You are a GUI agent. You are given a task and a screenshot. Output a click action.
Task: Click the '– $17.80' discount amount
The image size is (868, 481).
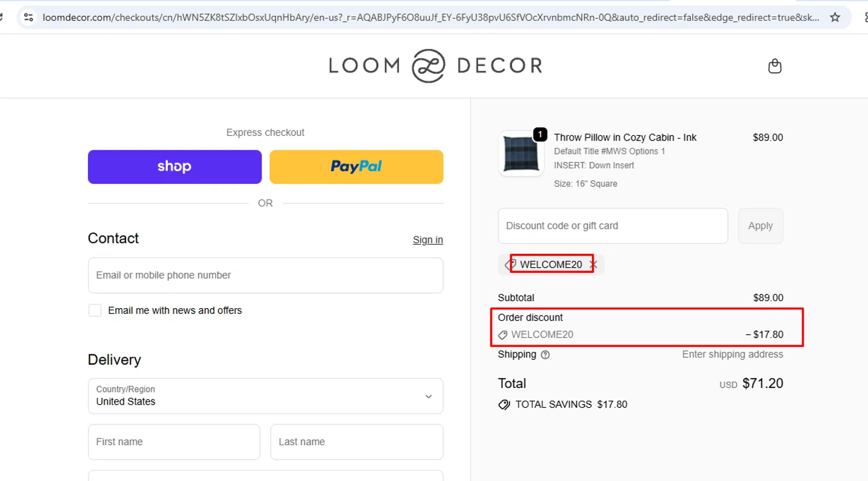[x=764, y=335]
